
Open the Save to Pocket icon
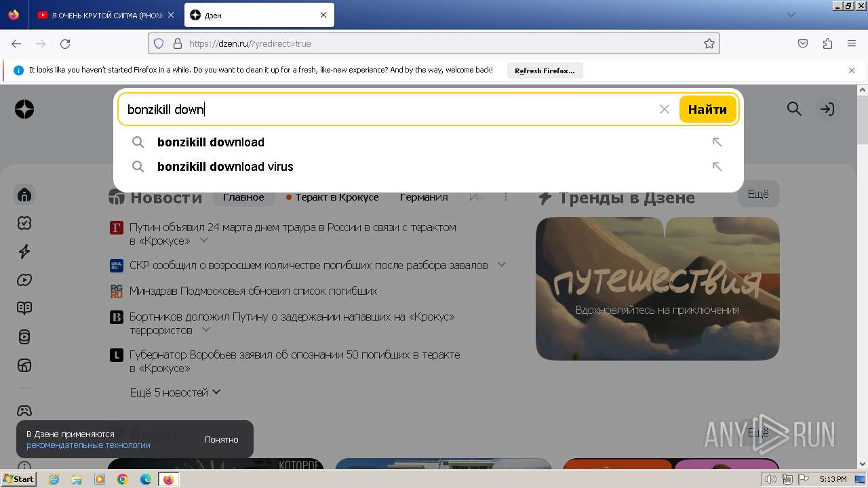[803, 43]
